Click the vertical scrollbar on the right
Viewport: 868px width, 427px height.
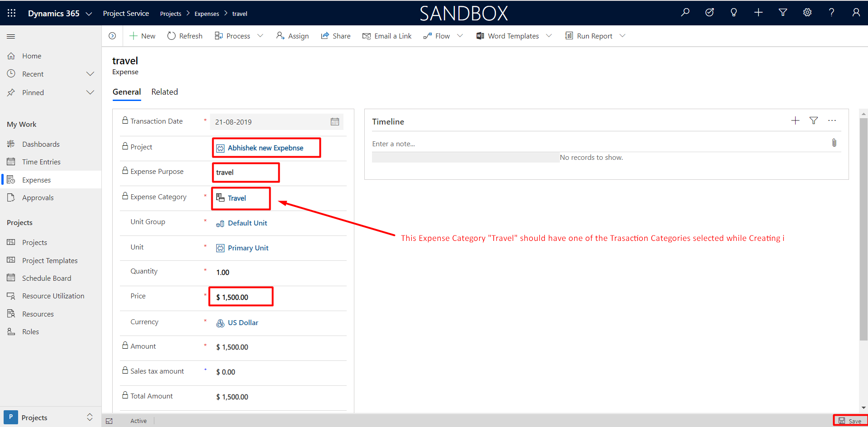[x=863, y=226]
